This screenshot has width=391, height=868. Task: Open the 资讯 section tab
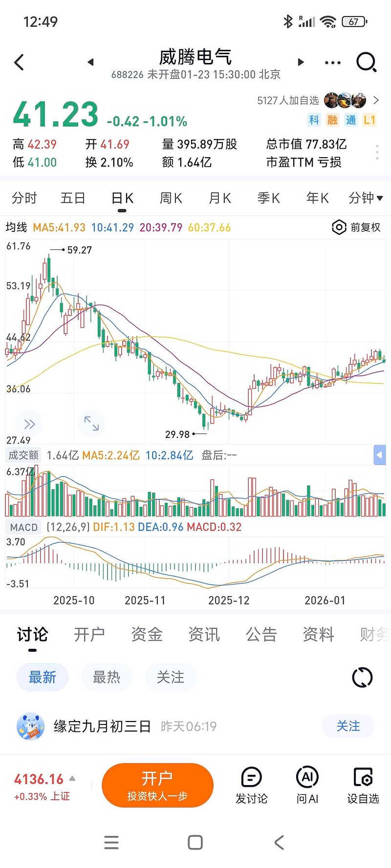pos(204,634)
